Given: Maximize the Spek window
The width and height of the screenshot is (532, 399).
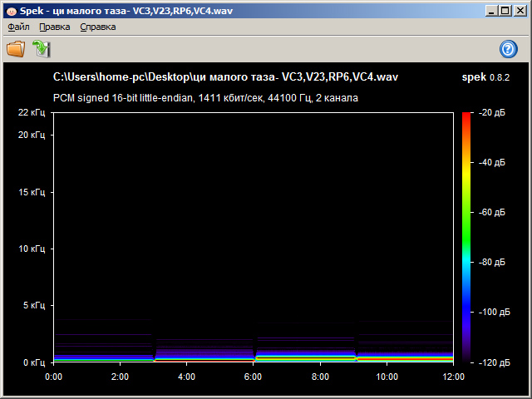Looking at the screenshot, I should (x=505, y=10).
